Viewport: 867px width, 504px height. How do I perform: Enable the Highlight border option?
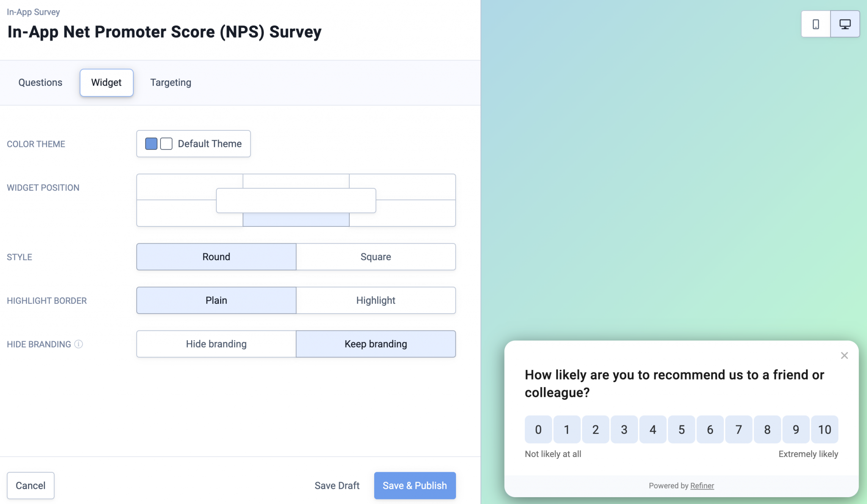click(376, 300)
